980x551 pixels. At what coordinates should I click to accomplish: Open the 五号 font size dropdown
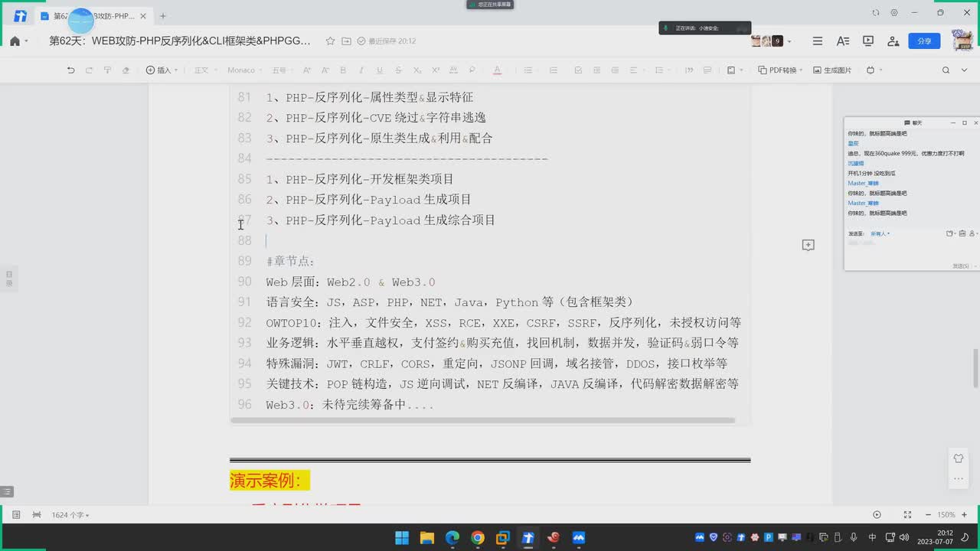pos(282,70)
